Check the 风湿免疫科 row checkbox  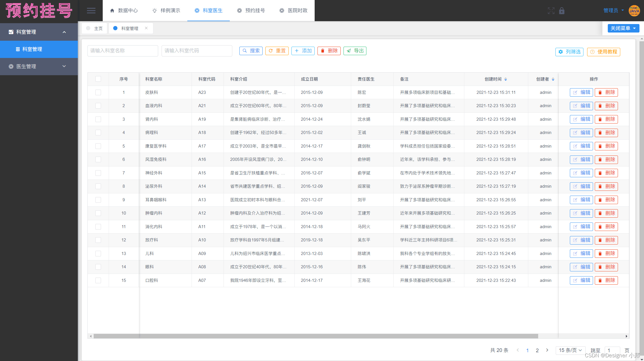click(98, 159)
